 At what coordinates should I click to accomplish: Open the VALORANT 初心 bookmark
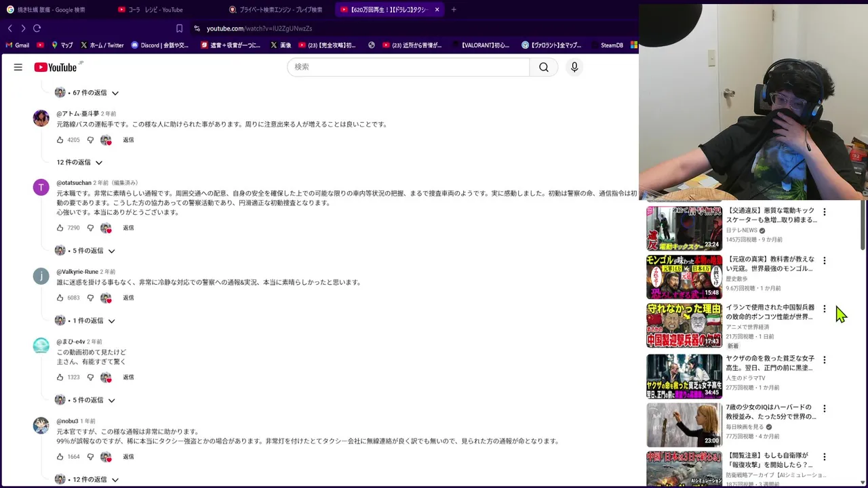[x=479, y=45]
